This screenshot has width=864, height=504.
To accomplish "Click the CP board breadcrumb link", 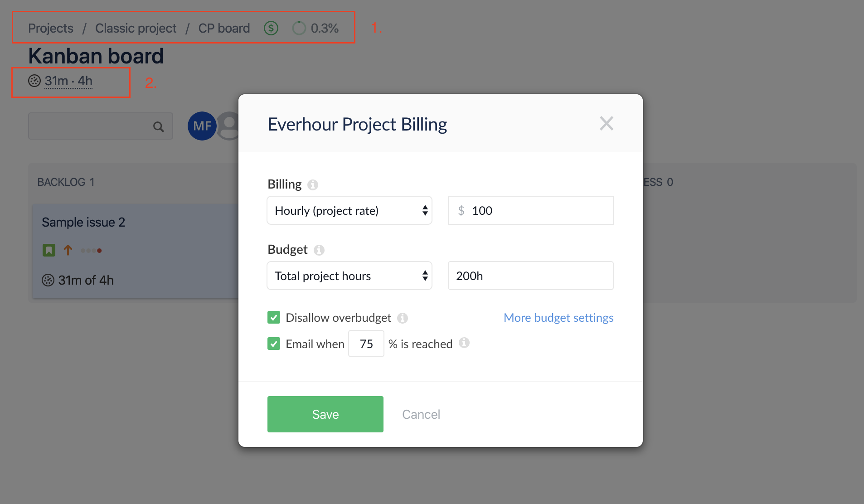I will (224, 28).
